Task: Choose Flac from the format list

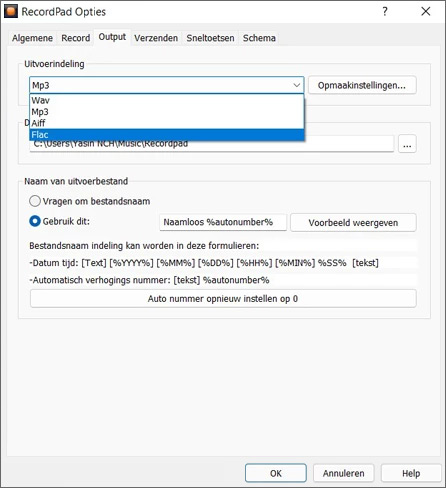Action: click(167, 135)
